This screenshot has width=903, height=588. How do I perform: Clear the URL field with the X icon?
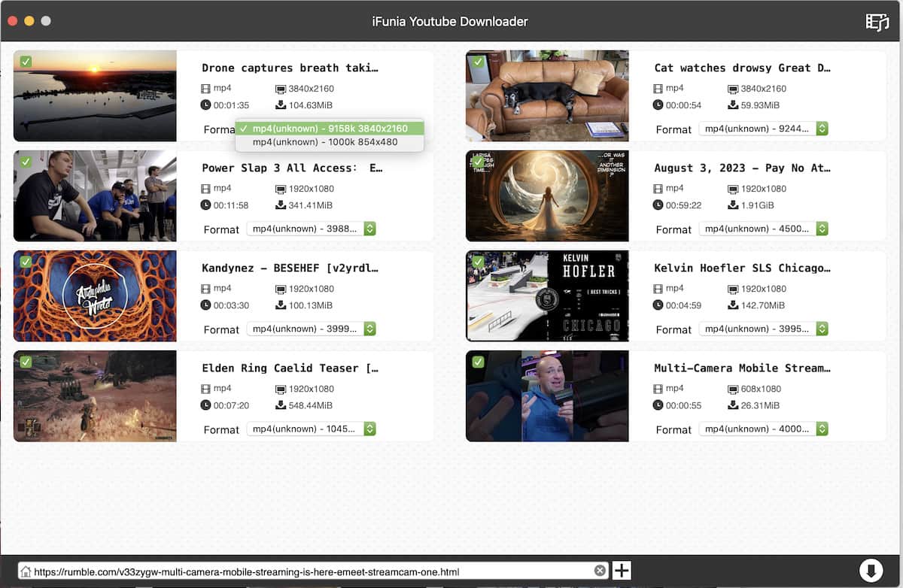click(x=600, y=571)
